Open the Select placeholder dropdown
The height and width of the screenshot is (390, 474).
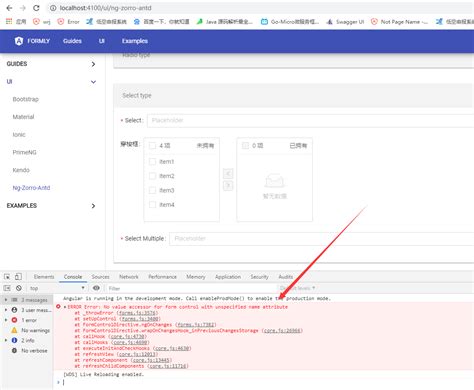click(x=310, y=120)
